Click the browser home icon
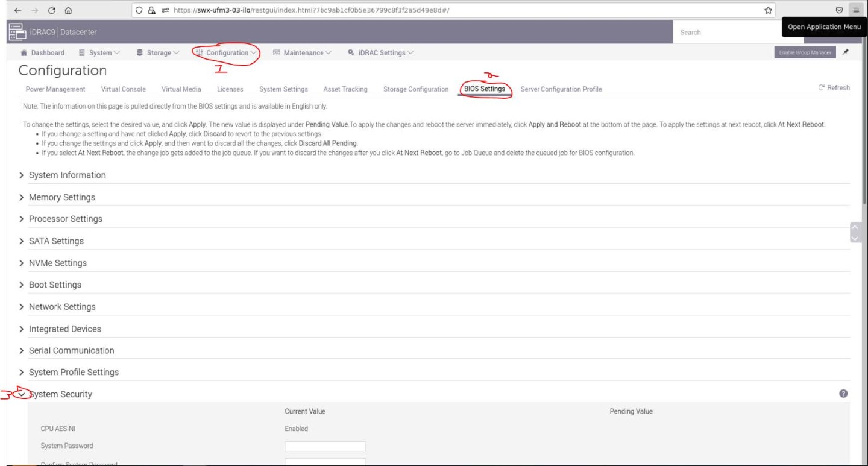Viewport: 868px width, 466px height. pos(68,10)
